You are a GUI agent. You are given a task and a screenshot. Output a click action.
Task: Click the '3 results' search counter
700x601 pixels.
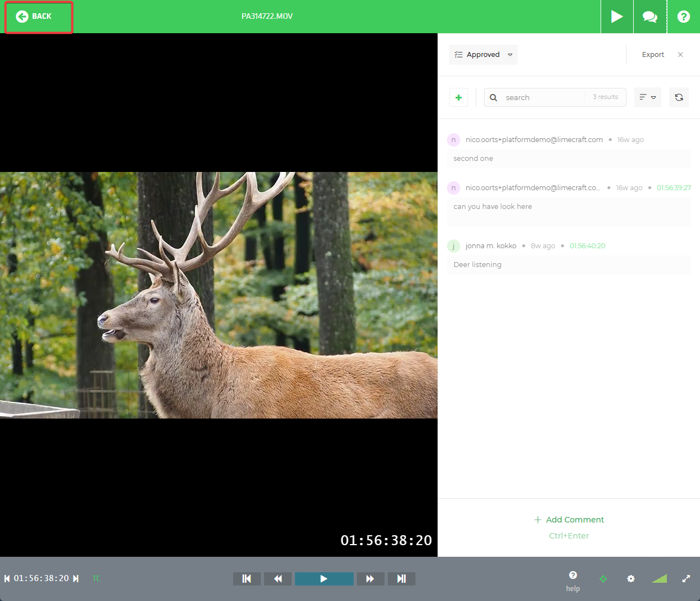point(606,97)
